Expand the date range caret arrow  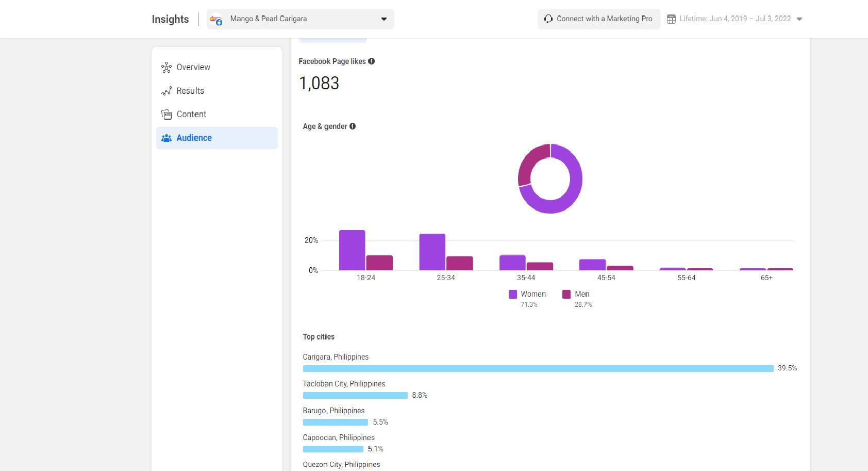[x=799, y=19]
